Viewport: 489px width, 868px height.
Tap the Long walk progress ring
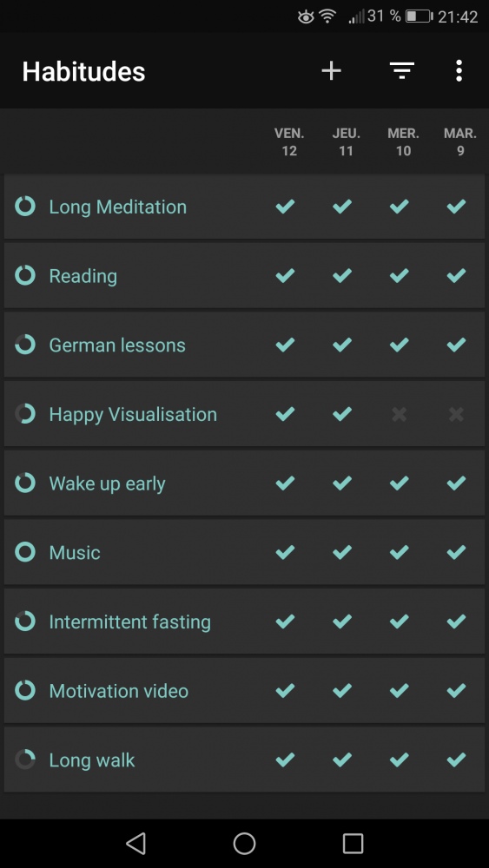point(25,759)
